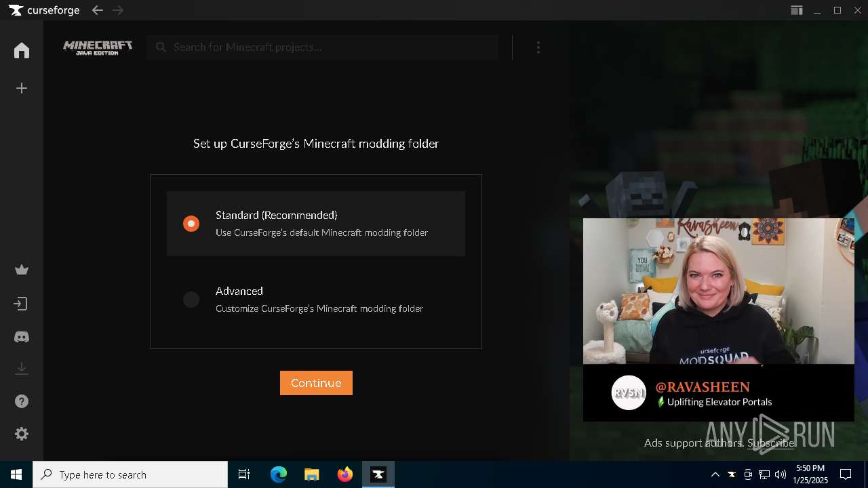The width and height of the screenshot is (868, 488).
Task: Open the network tray icon
Action: coord(764,474)
